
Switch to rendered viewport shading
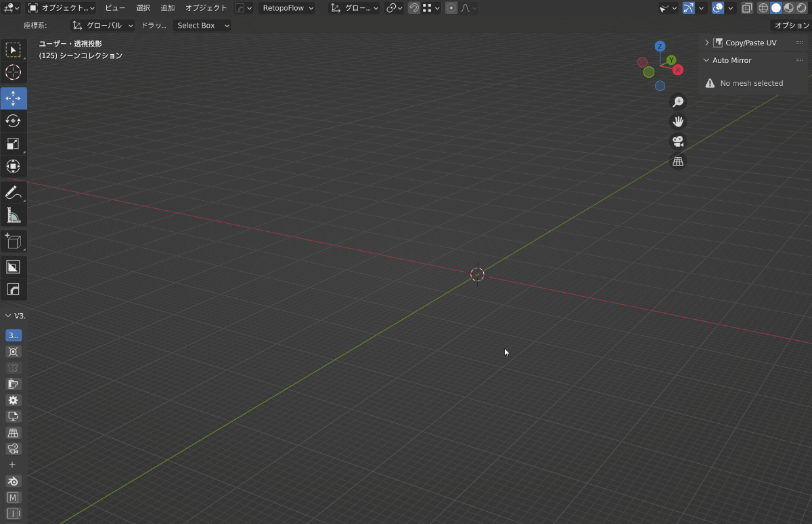802,8
